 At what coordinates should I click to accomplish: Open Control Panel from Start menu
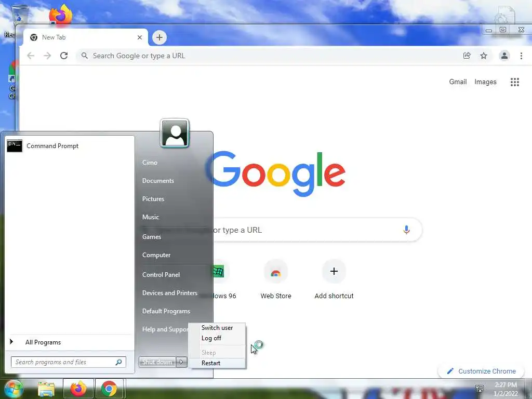point(161,274)
